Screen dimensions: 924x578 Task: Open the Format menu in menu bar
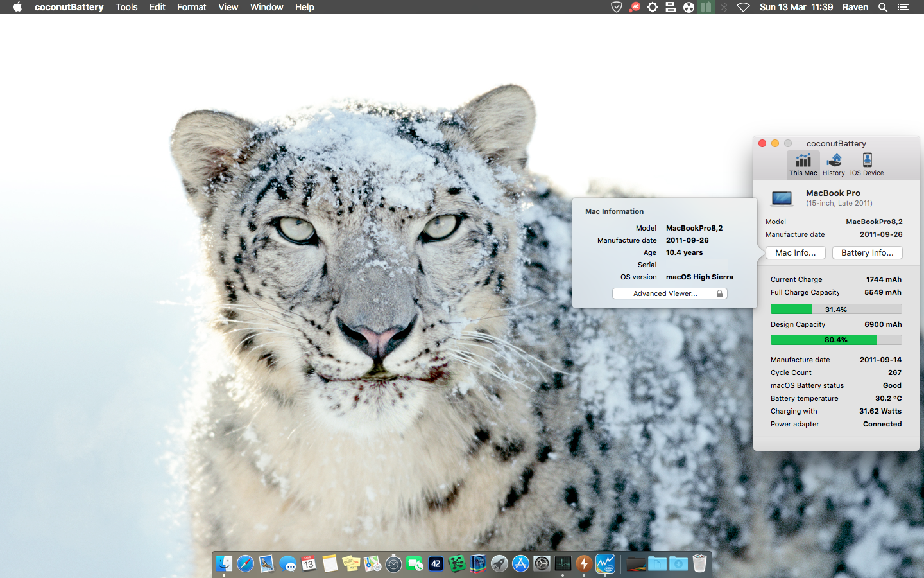[x=191, y=7]
